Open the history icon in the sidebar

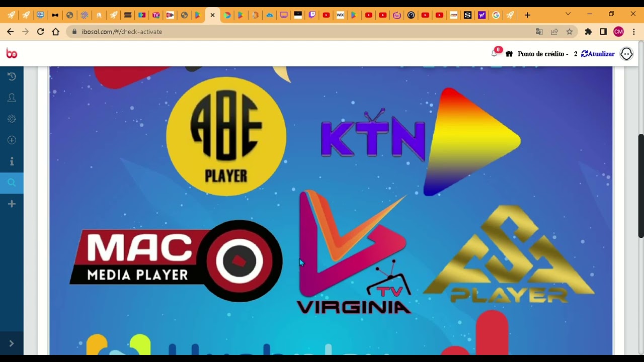(x=12, y=76)
